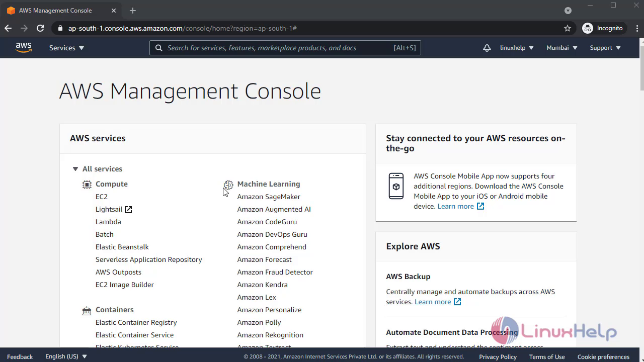Open Amazon DevOps Guru
This screenshot has height=362, width=644.
[x=272, y=234]
